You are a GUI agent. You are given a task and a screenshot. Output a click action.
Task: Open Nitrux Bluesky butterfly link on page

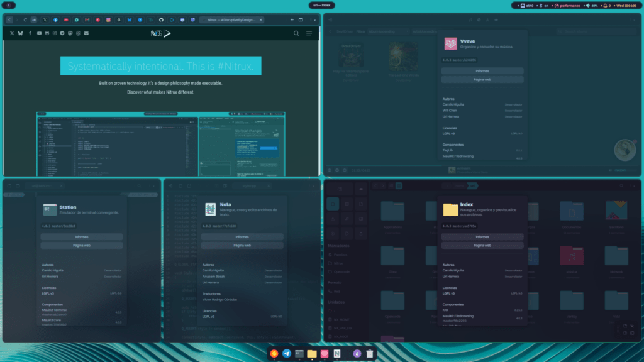[20, 33]
